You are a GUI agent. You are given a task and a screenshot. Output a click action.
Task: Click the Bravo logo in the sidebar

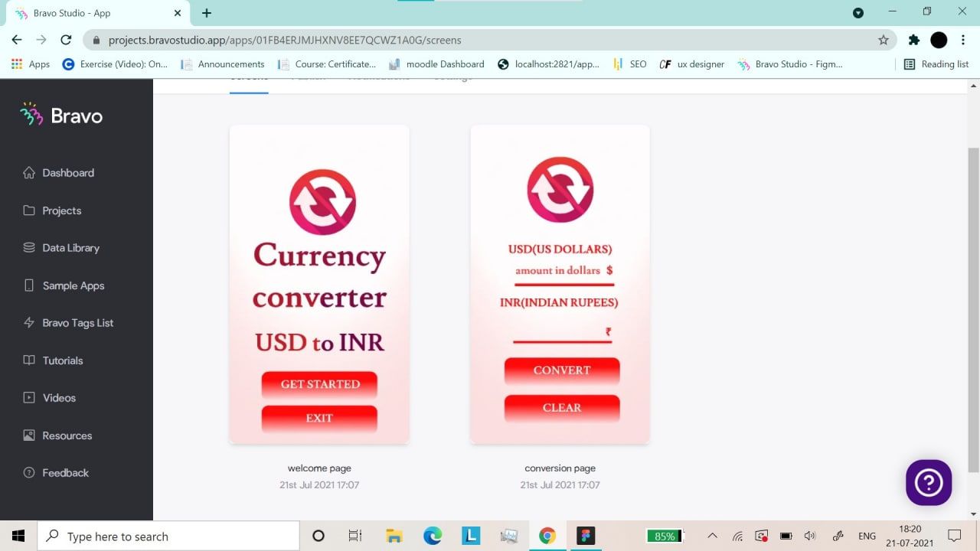point(61,116)
